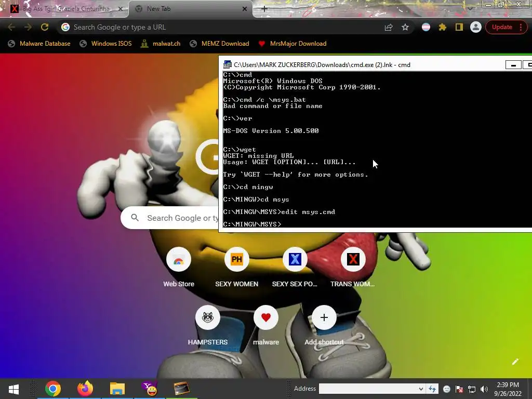Click the cmd window title bar icon
The height and width of the screenshot is (399, 532).
[x=228, y=64]
